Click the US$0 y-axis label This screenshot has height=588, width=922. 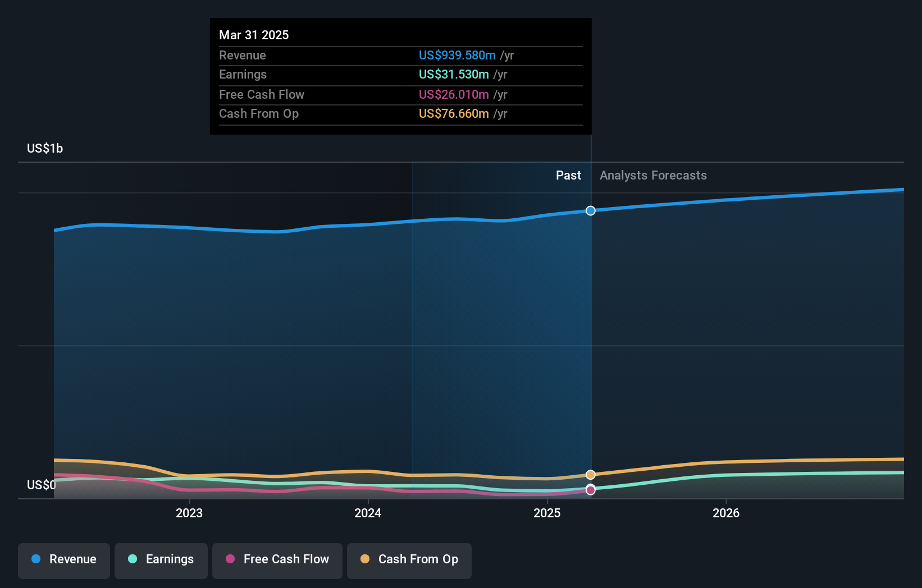tap(42, 485)
